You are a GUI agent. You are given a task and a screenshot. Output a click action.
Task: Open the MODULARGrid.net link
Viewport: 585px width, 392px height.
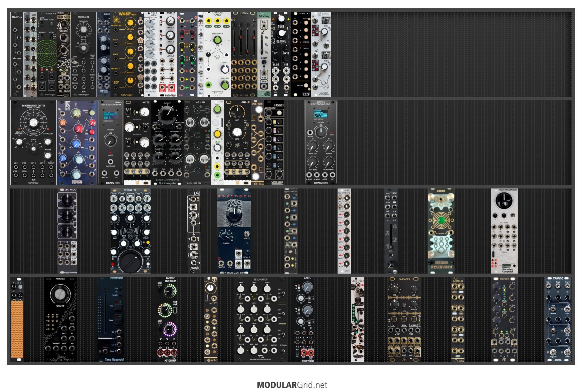pos(292,385)
